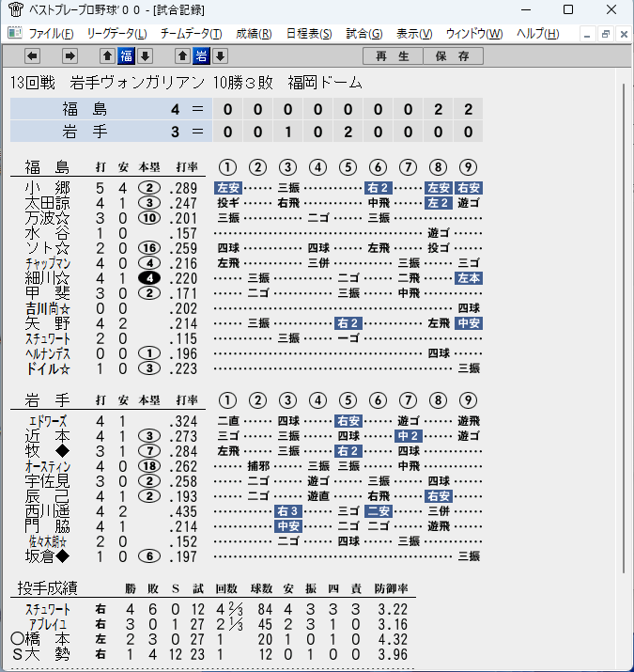Click batter name チャップマン
Image resolution: width=634 pixels, height=672 pixels.
point(48,263)
